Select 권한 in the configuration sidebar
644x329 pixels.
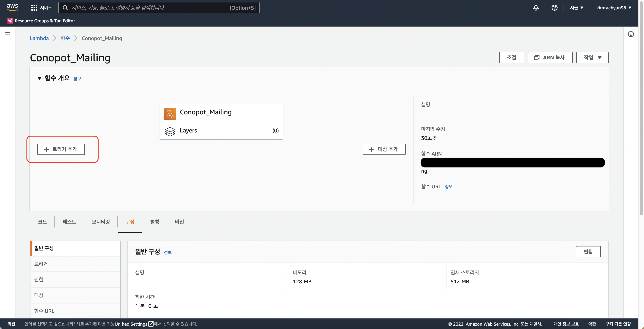[x=39, y=279]
